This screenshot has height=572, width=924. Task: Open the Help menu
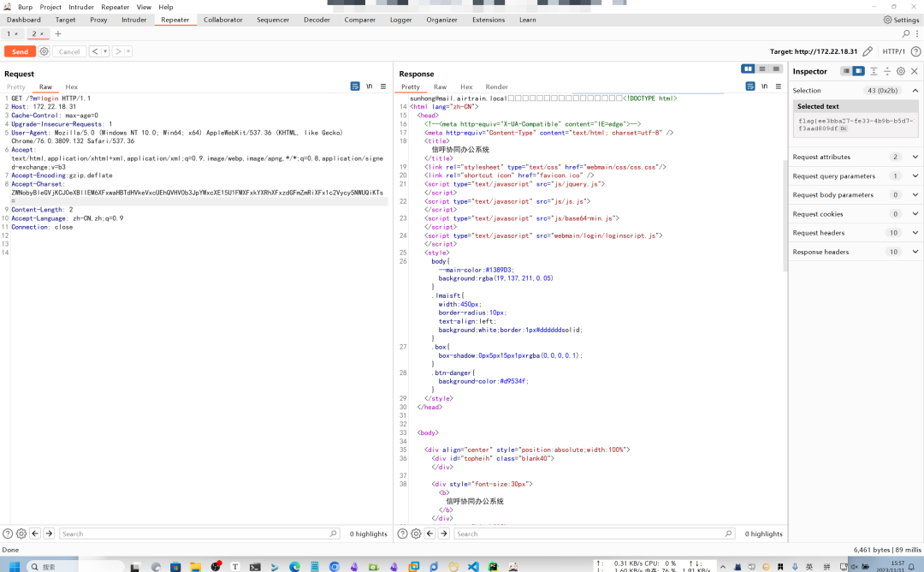coord(166,7)
